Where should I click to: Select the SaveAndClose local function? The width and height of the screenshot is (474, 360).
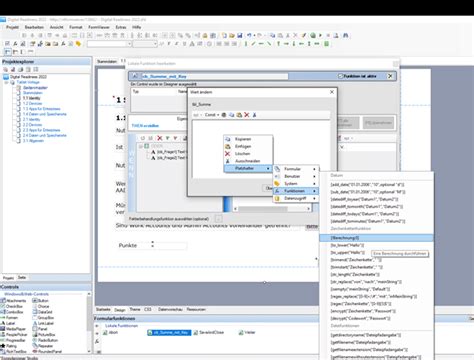click(x=209, y=333)
